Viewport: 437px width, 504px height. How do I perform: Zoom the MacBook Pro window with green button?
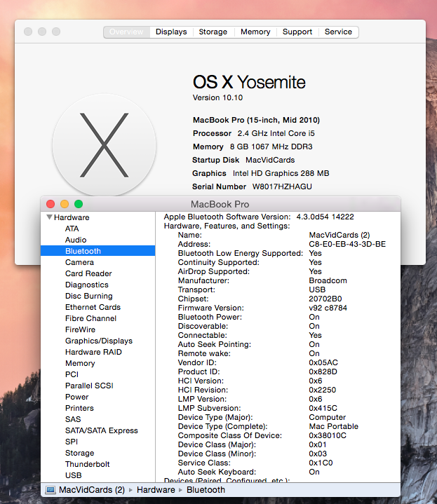click(79, 204)
